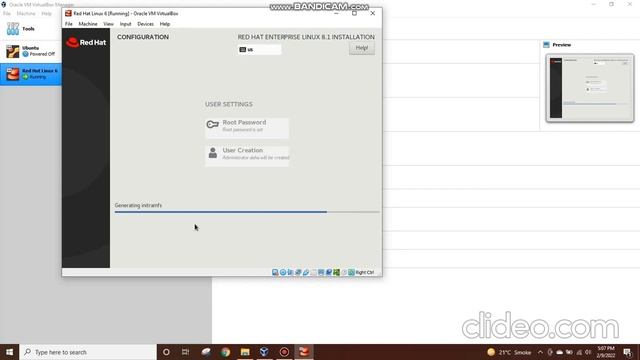Open Task View from the taskbar

(x=186, y=352)
